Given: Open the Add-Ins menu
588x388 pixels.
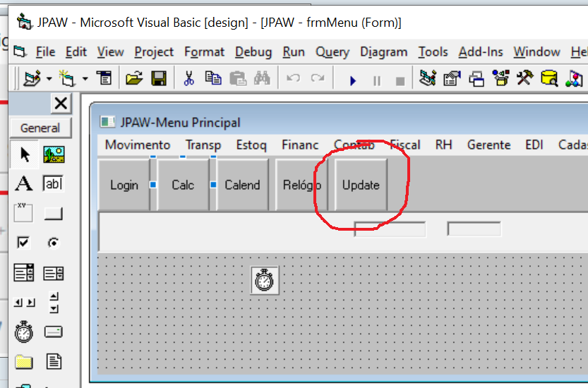Looking at the screenshot, I should (x=481, y=51).
